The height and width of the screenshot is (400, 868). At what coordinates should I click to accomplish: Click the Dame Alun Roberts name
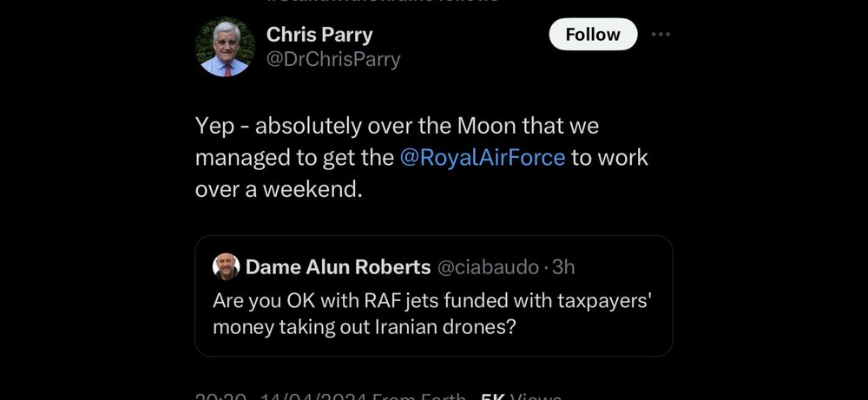[x=338, y=267]
